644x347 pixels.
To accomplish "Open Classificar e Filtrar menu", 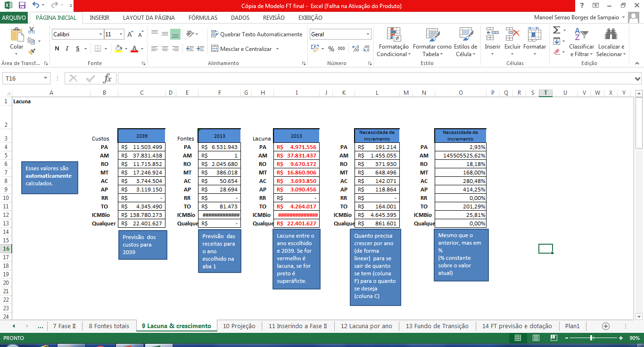I will tap(581, 42).
